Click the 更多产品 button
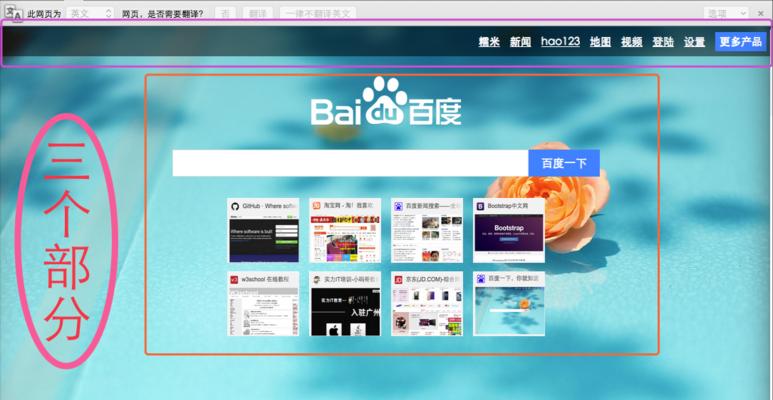The width and height of the screenshot is (773, 400). [740, 42]
